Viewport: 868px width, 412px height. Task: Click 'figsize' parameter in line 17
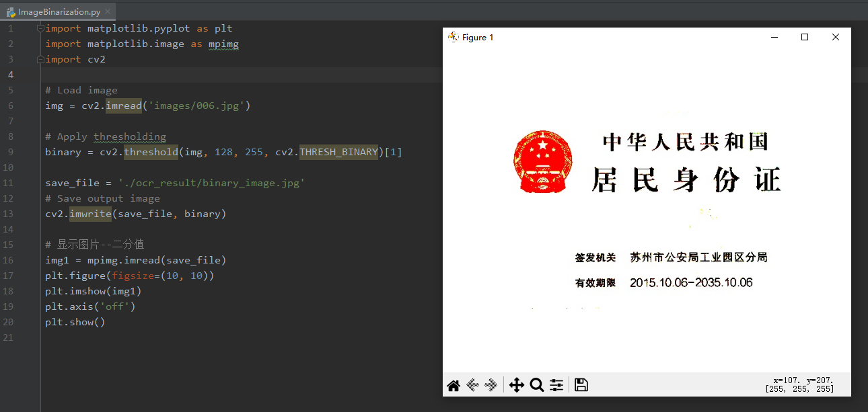tap(133, 276)
